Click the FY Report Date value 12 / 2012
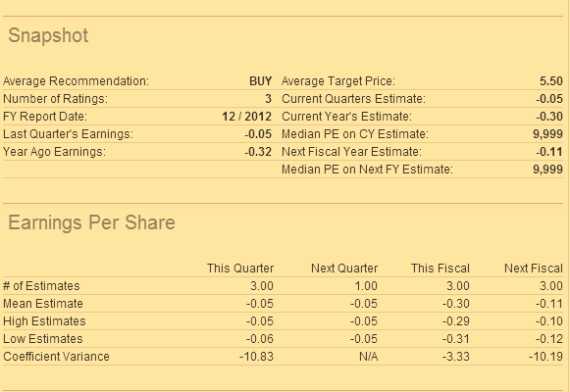The image size is (570, 392). (247, 117)
